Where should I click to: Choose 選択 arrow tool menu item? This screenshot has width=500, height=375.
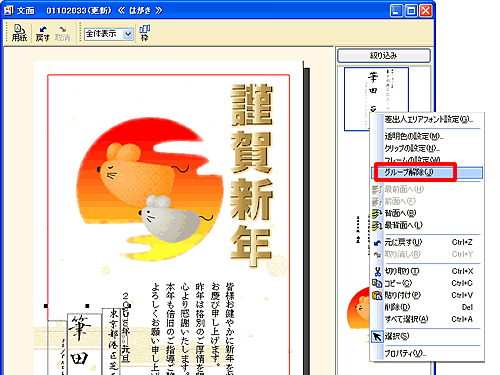pyautogui.click(x=427, y=336)
